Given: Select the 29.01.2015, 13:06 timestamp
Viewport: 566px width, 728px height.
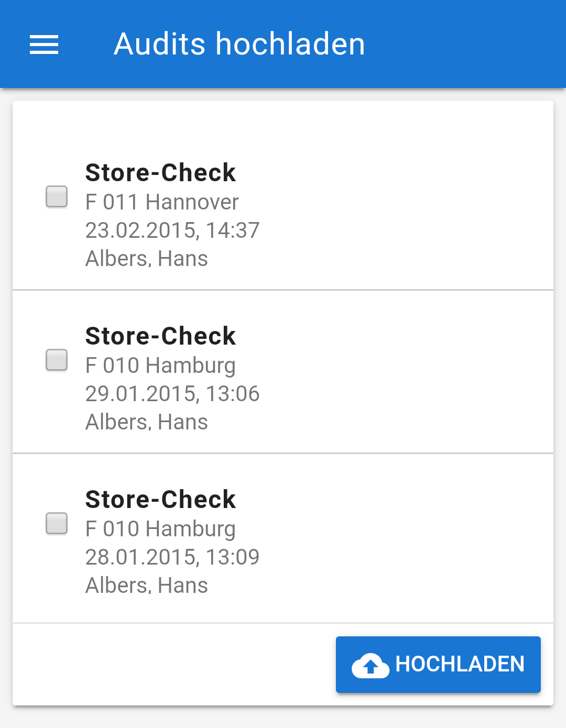Looking at the screenshot, I should 172,394.
